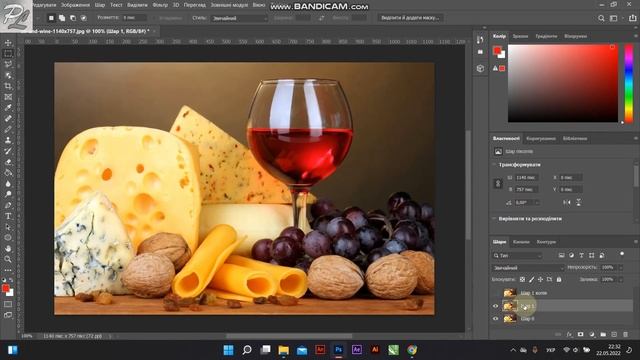
Task: Switch to the Канали tab
Action: 521,242
